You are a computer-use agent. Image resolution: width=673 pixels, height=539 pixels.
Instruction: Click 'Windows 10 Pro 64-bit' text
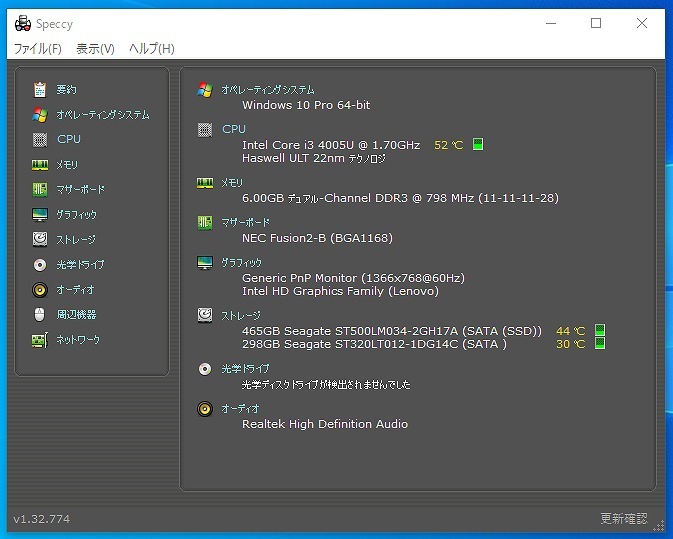(306, 105)
